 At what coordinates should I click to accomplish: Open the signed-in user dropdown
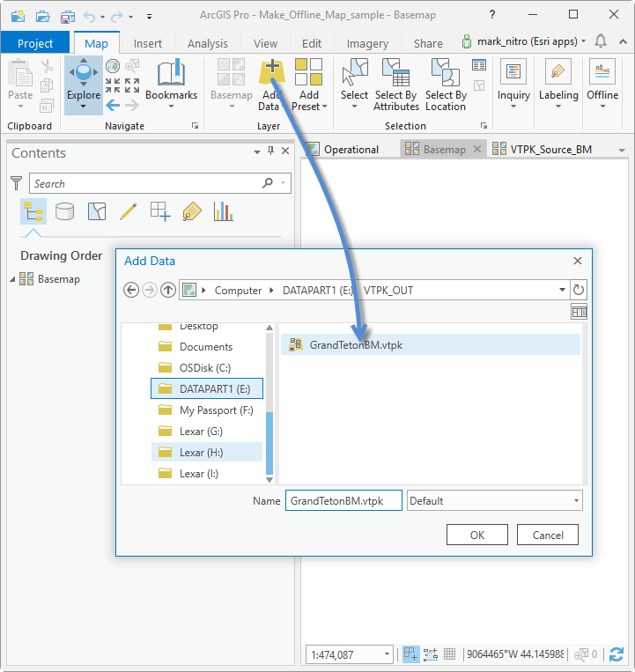pyautogui.click(x=584, y=41)
